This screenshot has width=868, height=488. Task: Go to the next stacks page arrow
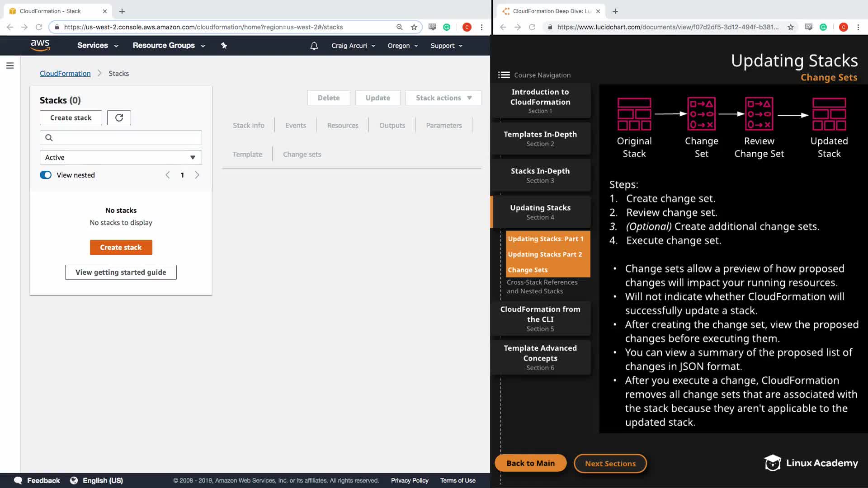tap(197, 175)
